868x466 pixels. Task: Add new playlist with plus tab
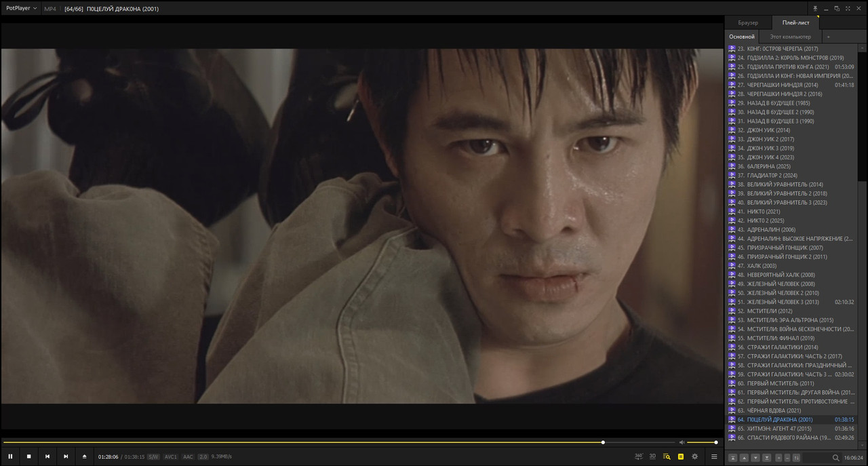[x=828, y=37]
